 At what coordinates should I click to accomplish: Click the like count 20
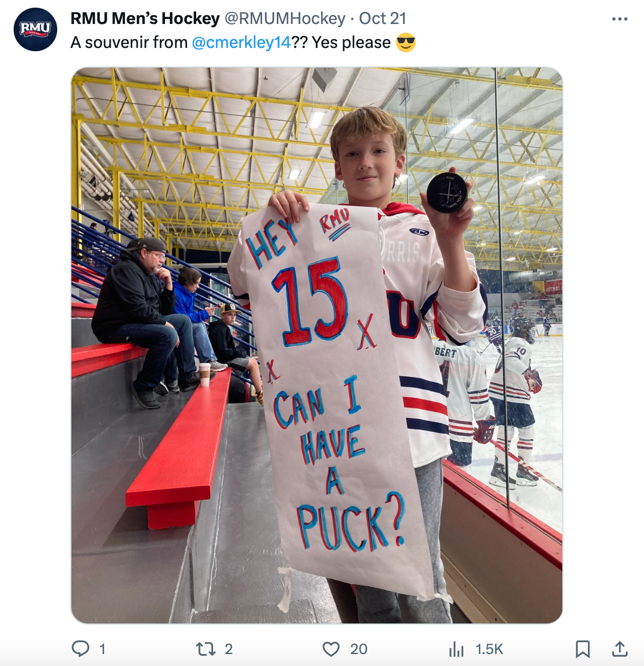[359, 649]
